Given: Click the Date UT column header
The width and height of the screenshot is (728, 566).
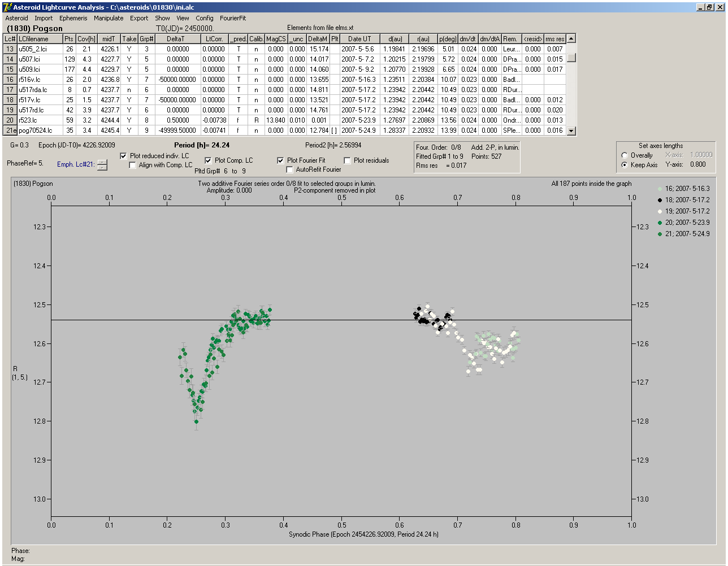Looking at the screenshot, I should [359, 39].
